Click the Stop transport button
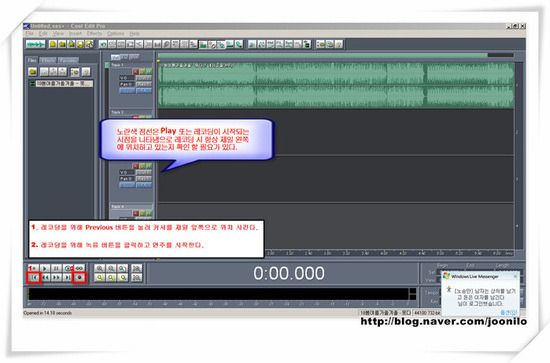This screenshot has width=550, height=363. point(34,268)
